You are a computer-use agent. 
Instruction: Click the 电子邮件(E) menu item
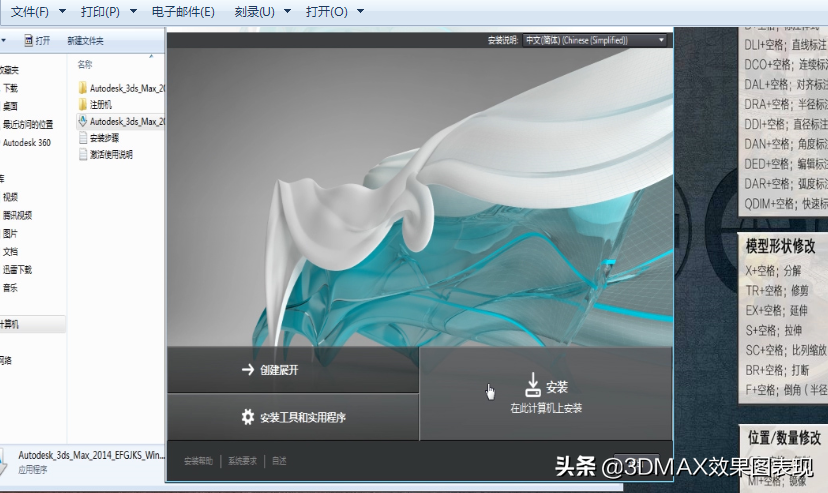click(x=183, y=12)
